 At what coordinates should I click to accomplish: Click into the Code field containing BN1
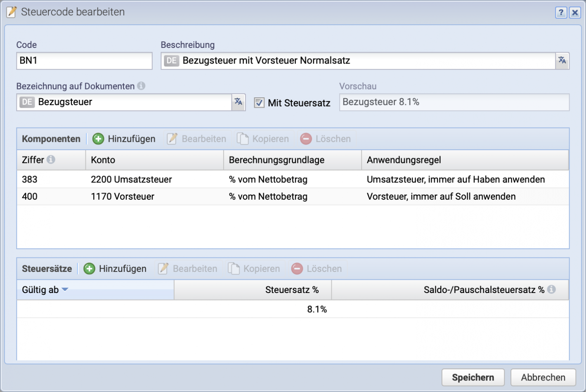pyautogui.click(x=84, y=61)
